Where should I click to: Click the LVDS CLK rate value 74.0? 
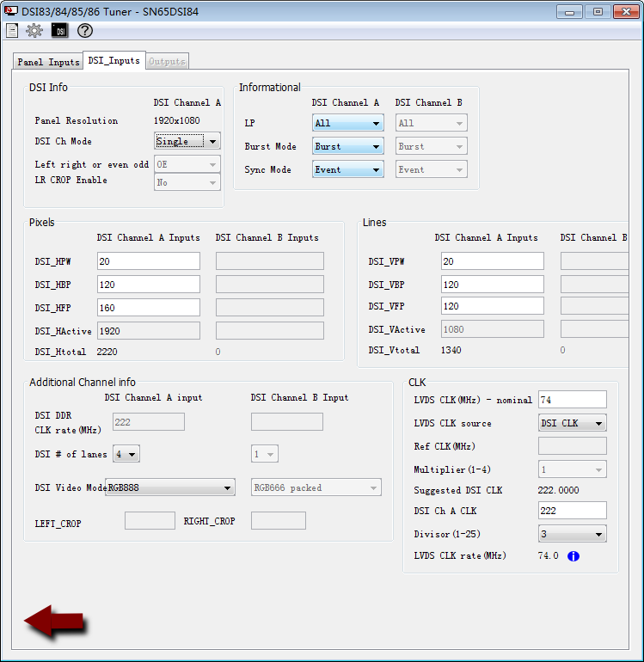549,555
